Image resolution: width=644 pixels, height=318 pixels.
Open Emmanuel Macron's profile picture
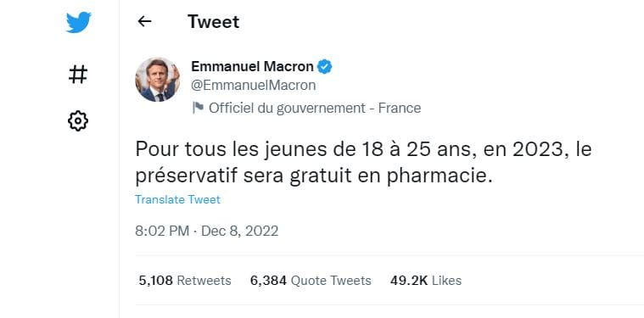pos(157,80)
